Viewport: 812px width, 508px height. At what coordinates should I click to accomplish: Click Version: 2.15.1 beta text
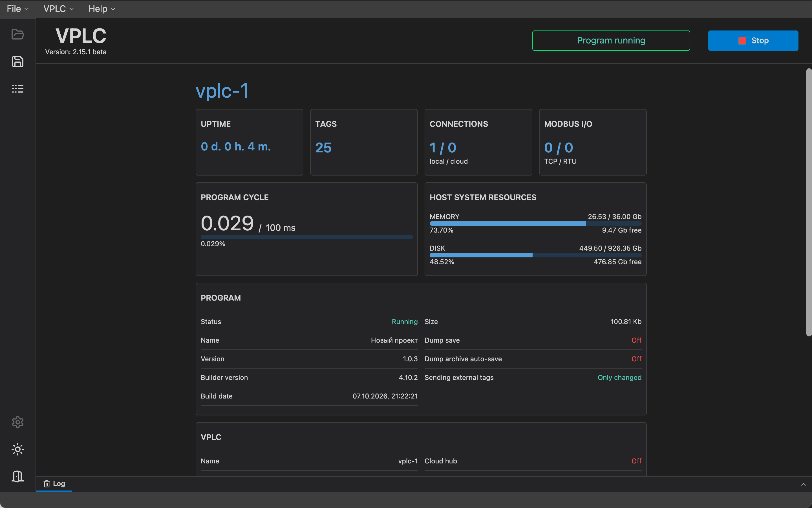point(76,52)
